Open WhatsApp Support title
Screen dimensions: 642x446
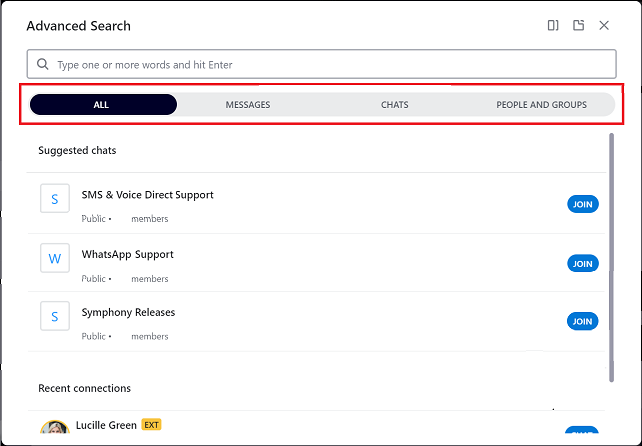127,254
